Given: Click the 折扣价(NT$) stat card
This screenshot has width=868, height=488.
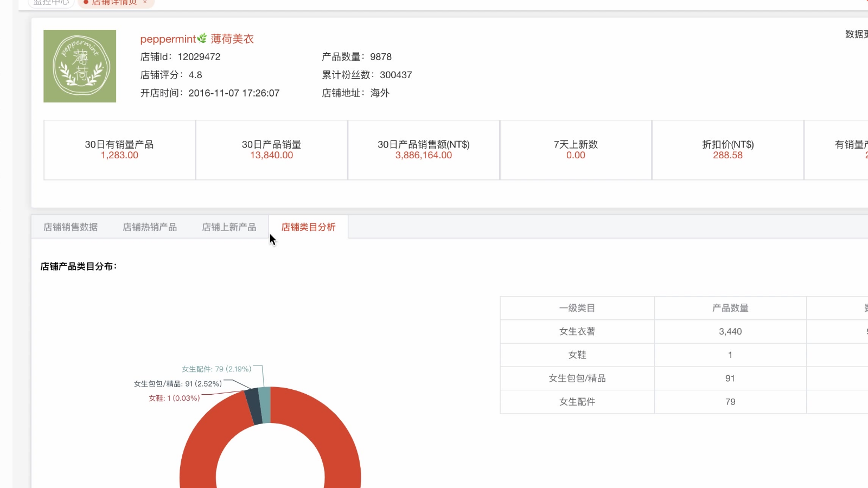Looking at the screenshot, I should point(727,150).
